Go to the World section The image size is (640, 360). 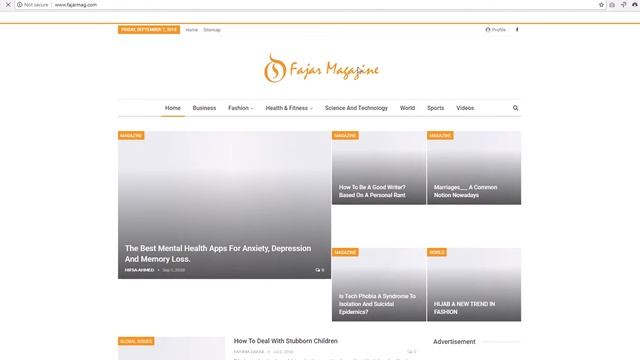tap(407, 108)
